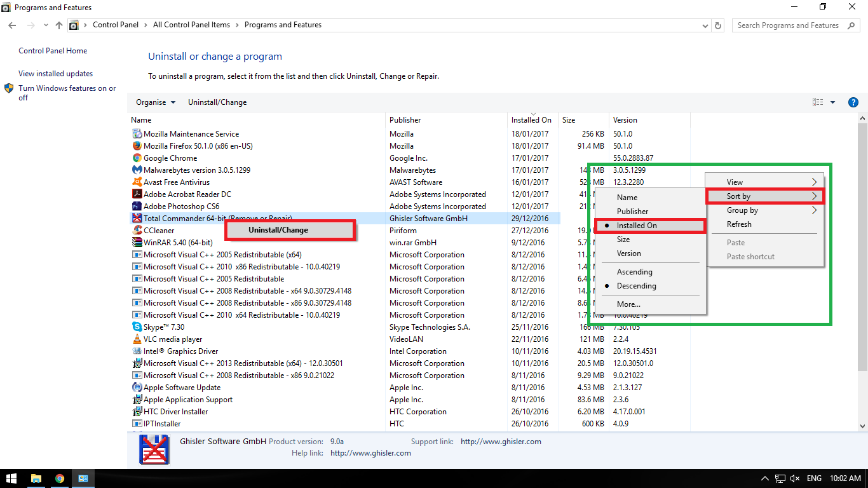
Task: Expand the Group by submenu
Action: tap(765, 210)
